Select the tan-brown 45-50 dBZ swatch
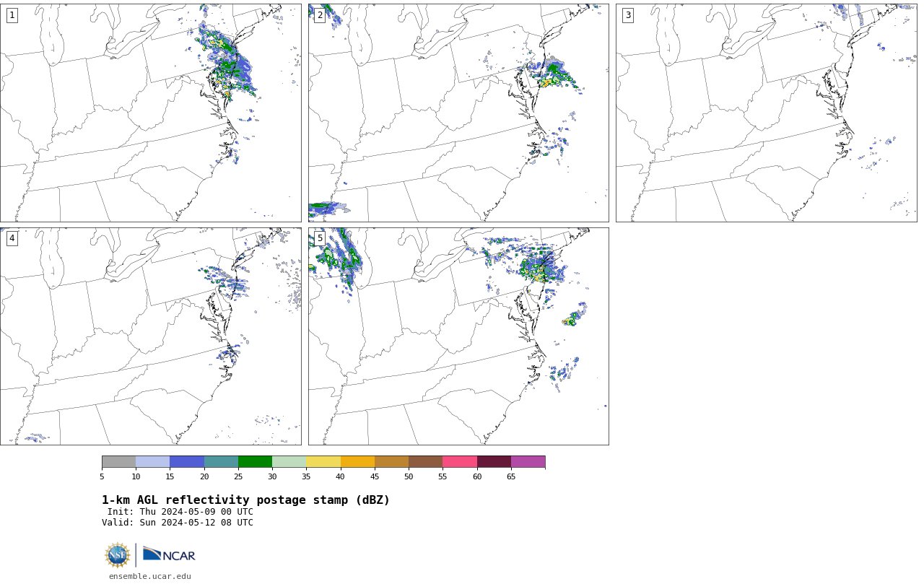 point(391,462)
